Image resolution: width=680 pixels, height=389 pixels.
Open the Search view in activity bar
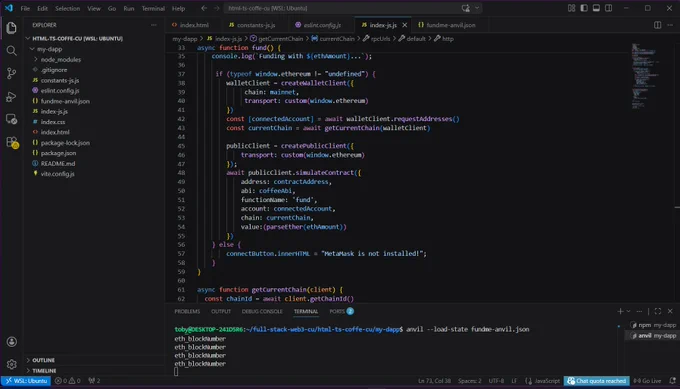point(12,51)
